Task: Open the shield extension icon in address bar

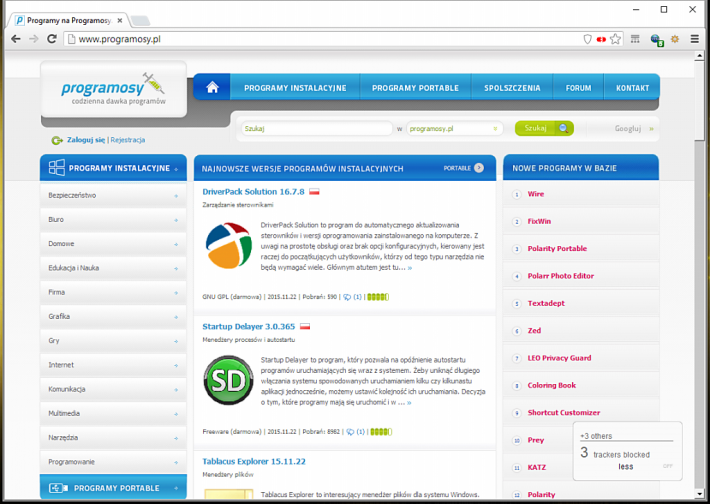Action: point(587,39)
